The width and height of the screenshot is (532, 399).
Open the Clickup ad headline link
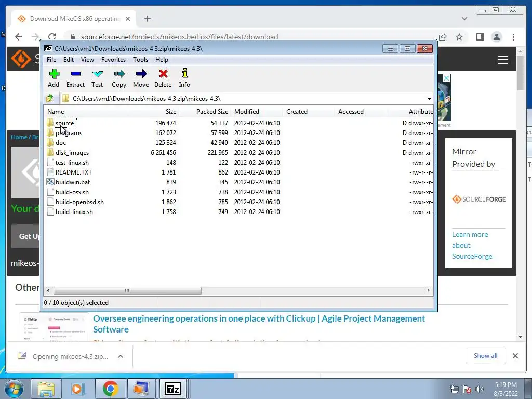259,324
